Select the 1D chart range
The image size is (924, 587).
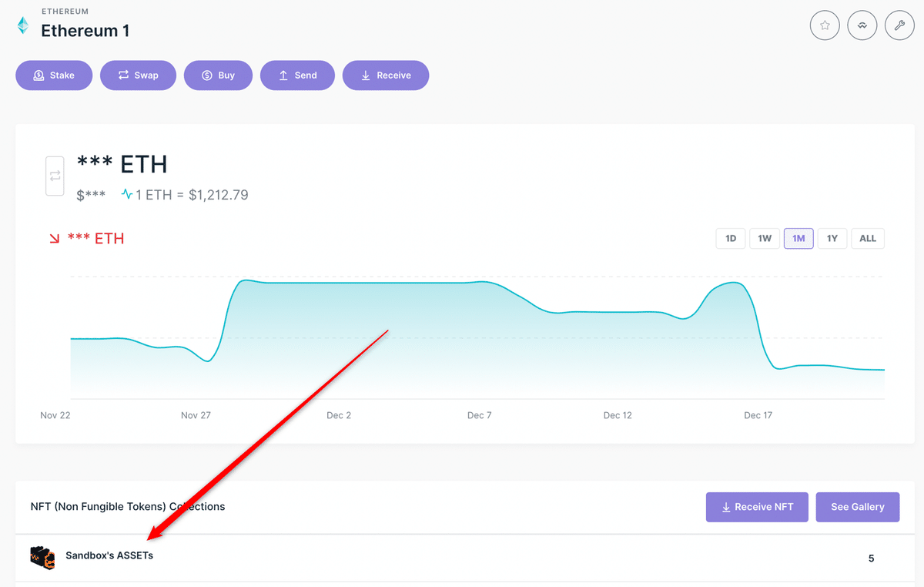pos(731,239)
